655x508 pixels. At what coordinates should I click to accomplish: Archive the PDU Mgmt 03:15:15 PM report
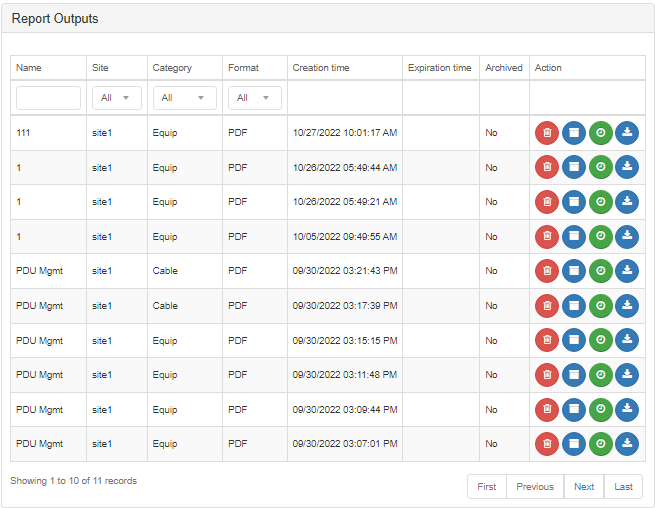point(574,340)
